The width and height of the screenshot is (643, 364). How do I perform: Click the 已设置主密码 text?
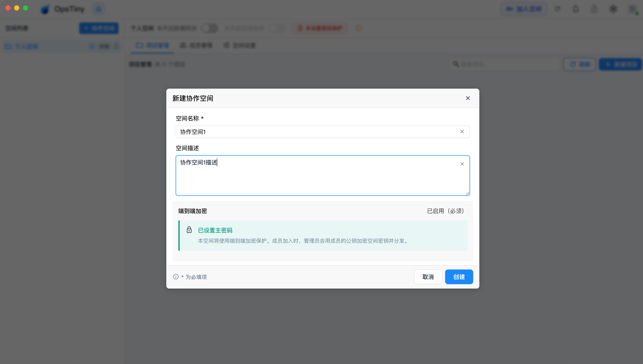tap(215, 230)
